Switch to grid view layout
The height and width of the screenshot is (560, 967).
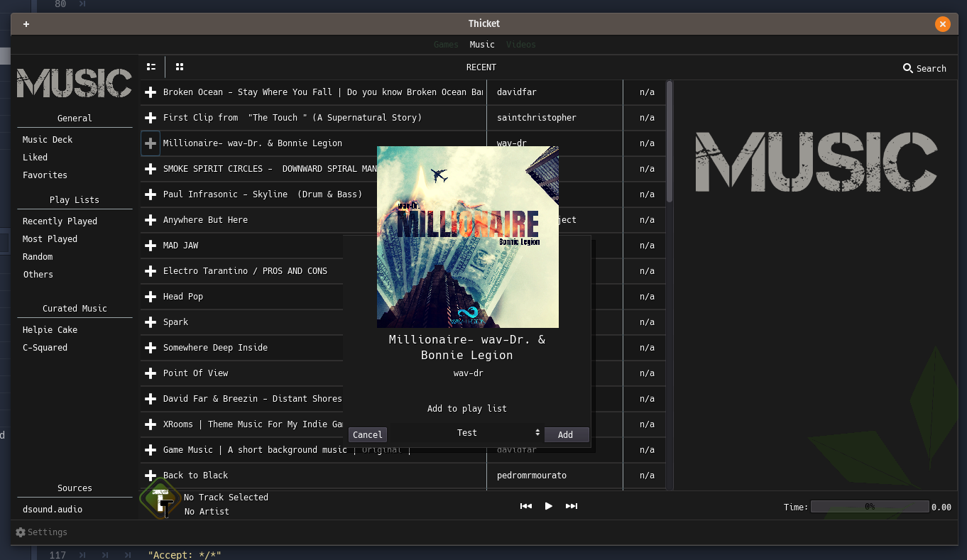pyautogui.click(x=179, y=67)
